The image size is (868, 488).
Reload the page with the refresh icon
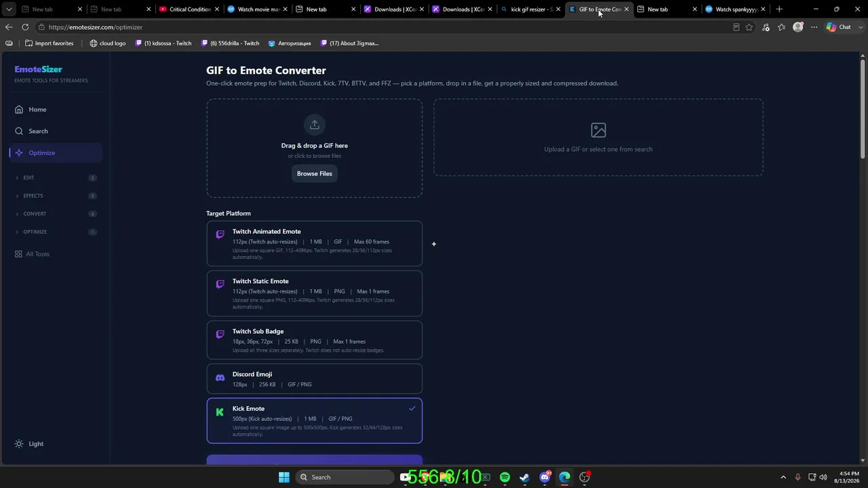(25, 27)
